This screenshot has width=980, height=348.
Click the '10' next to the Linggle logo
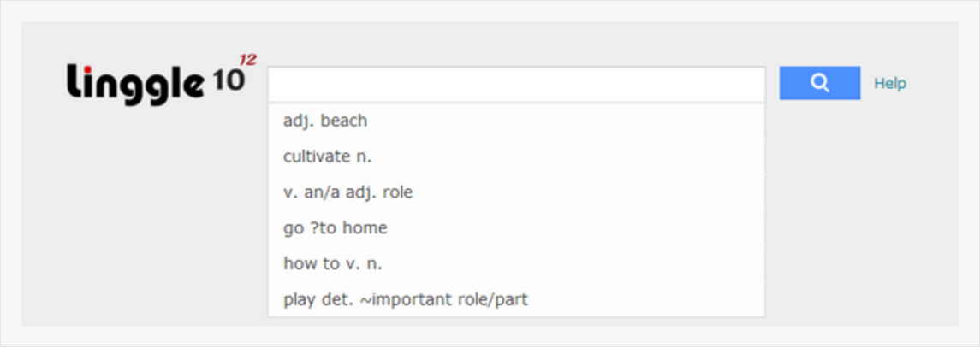227,83
